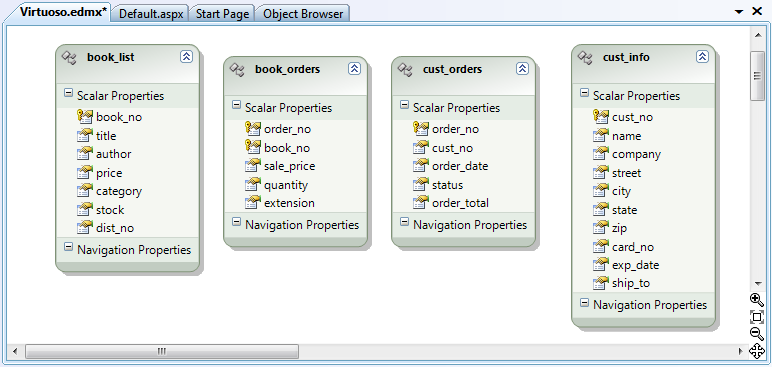Viewport: 772px width, 367px height.
Task: Switch to the Object Browser tab
Action: pyautogui.click(x=303, y=14)
